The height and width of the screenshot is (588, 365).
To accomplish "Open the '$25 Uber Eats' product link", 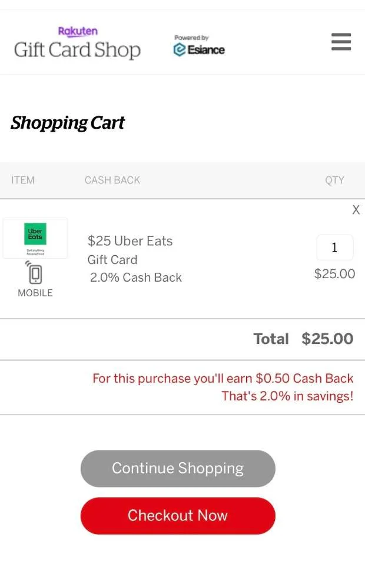I will [130, 240].
